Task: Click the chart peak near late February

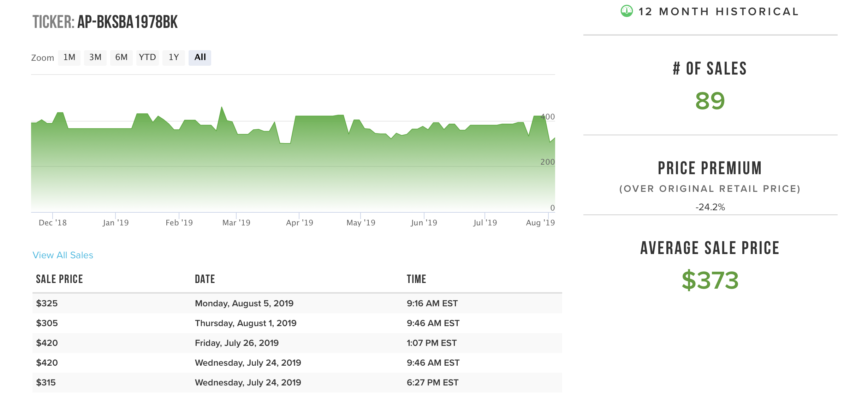Action: (221, 107)
